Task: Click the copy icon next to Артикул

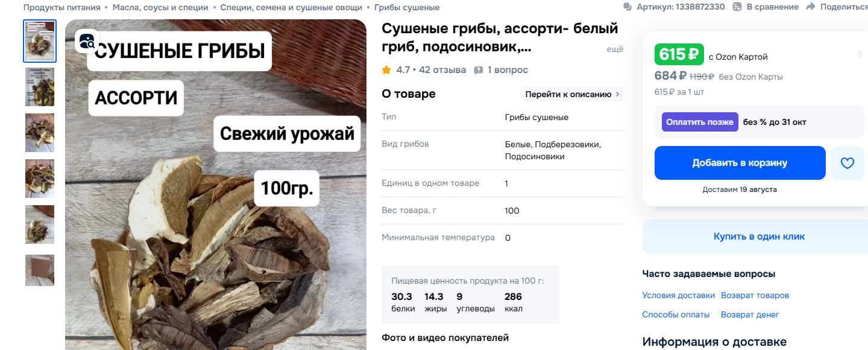Action: click(x=627, y=7)
